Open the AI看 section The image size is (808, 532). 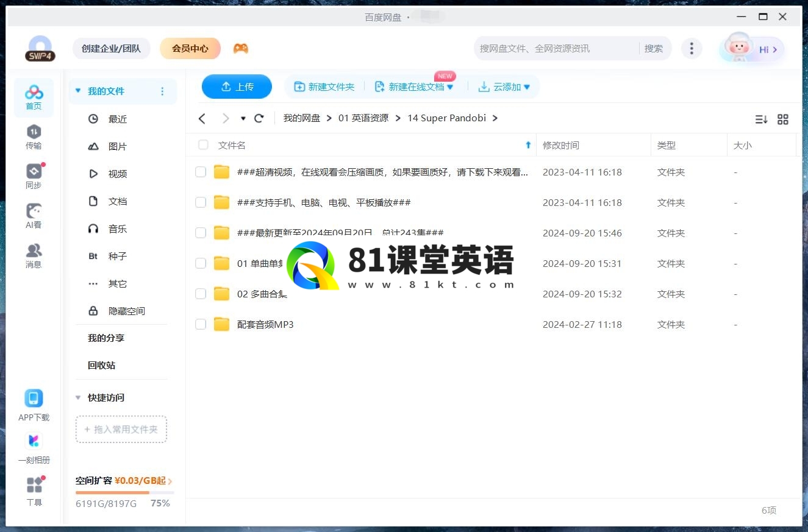(x=34, y=216)
